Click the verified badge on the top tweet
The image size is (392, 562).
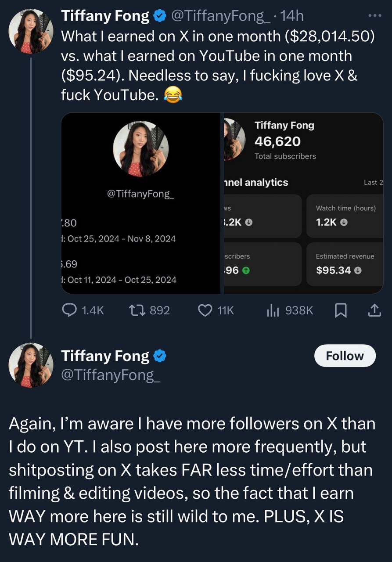point(159,17)
